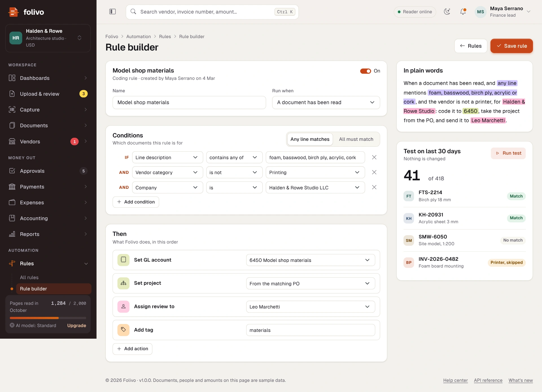The height and width of the screenshot is (392, 542).
Task: Open the Leo Marchetti reviewer dropdown
Action: [311, 307]
